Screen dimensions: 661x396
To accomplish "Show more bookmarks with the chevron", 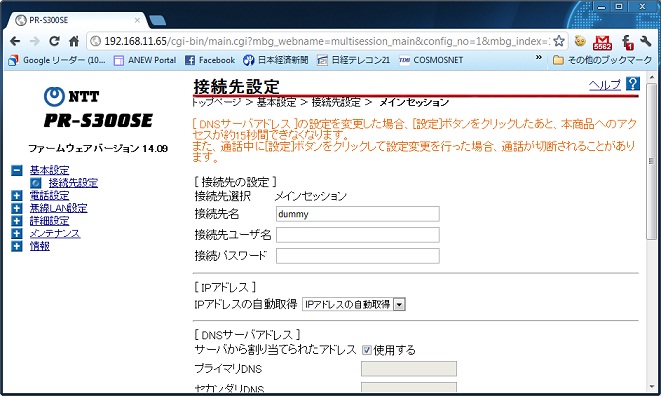I will point(538,57).
